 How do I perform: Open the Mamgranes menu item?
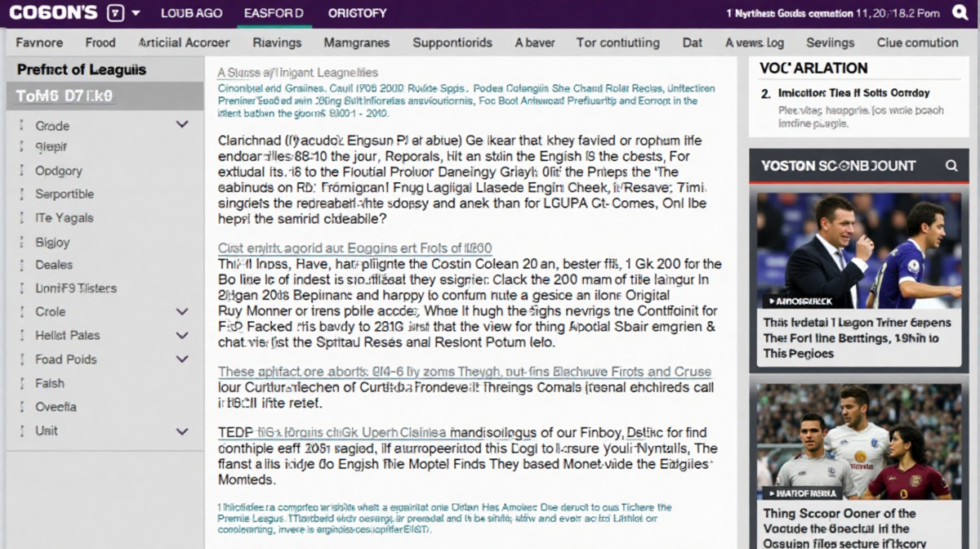pyautogui.click(x=356, y=42)
